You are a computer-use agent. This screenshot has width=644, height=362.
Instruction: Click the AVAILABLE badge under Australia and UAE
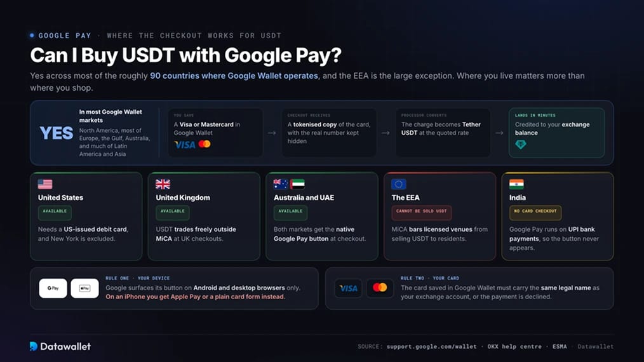(290, 212)
